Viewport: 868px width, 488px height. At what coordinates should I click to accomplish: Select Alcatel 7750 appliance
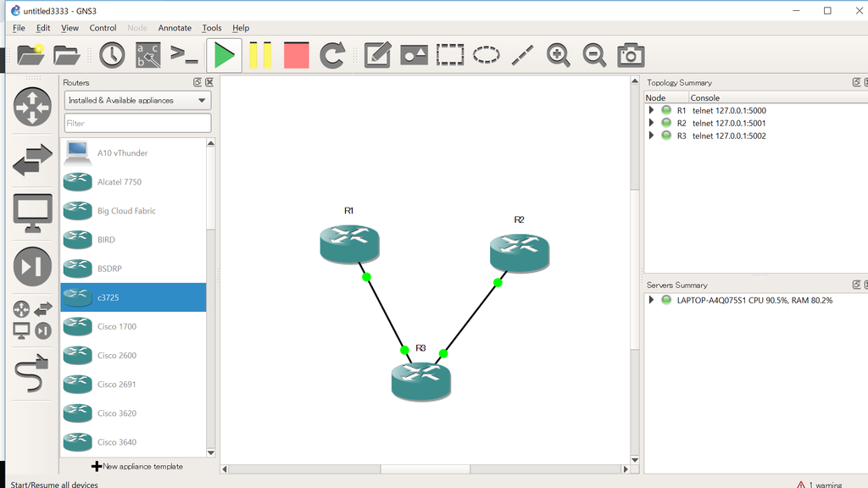tap(133, 181)
